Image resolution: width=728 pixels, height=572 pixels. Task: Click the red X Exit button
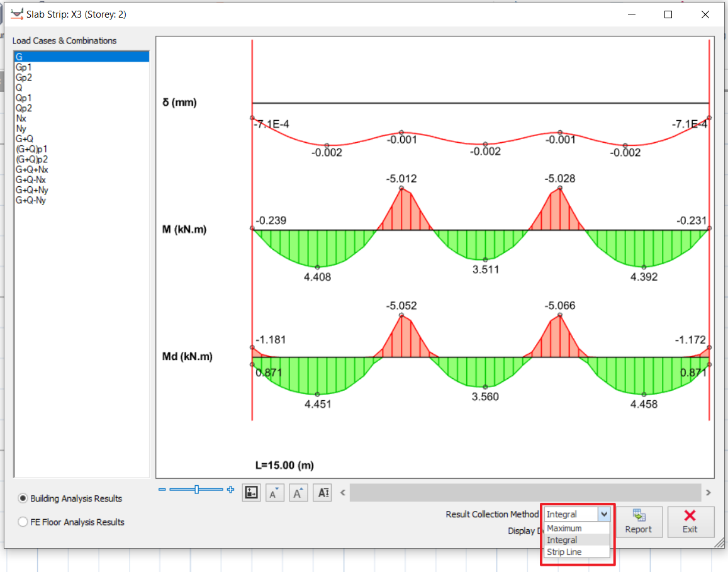click(x=690, y=522)
